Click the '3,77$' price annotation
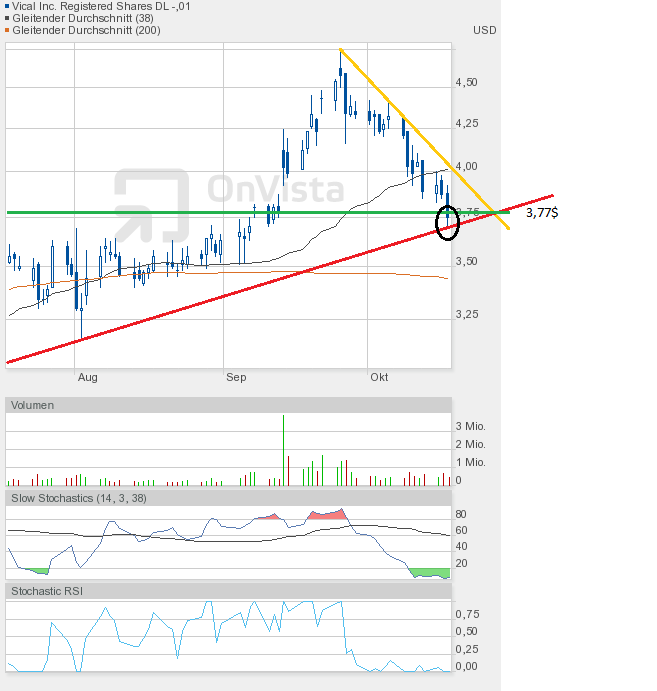 542,213
